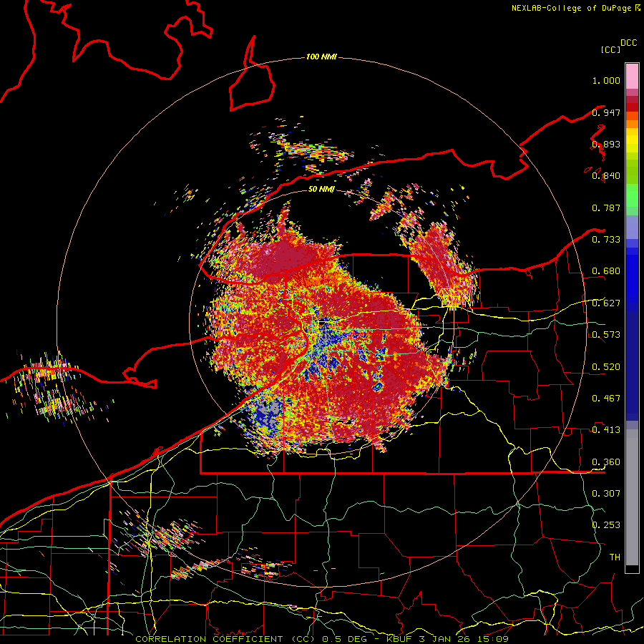The height and width of the screenshot is (644, 644).
Task: Select the 0.893 legend value
Action: click(x=606, y=144)
